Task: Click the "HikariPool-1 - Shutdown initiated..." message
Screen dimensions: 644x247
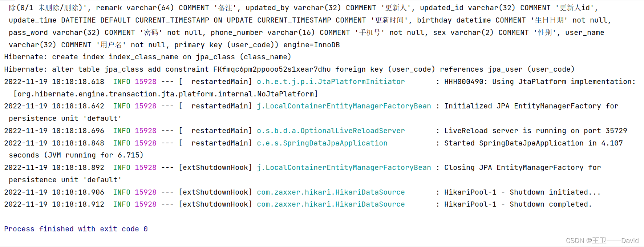Action: coord(522,192)
